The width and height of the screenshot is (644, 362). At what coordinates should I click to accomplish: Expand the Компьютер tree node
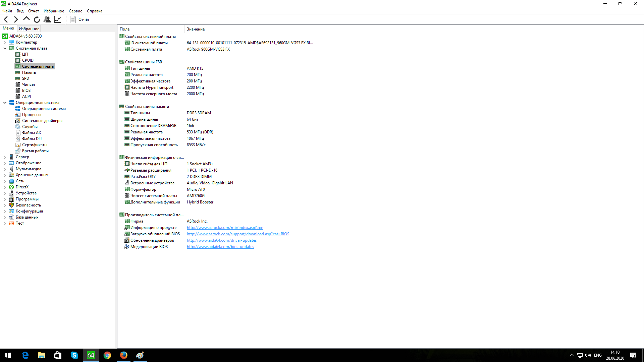(5, 42)
